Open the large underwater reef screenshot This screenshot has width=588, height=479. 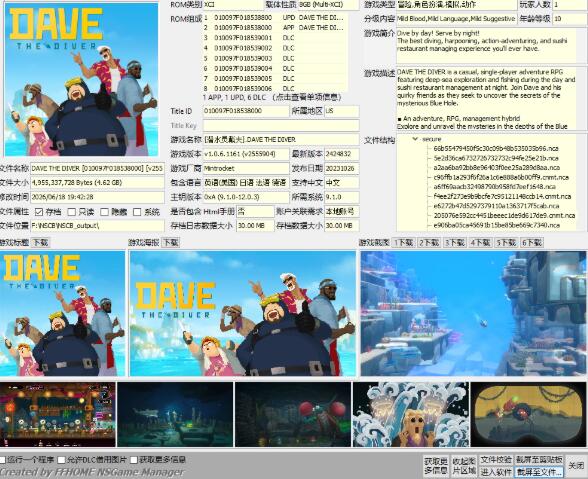pos(473,313)
